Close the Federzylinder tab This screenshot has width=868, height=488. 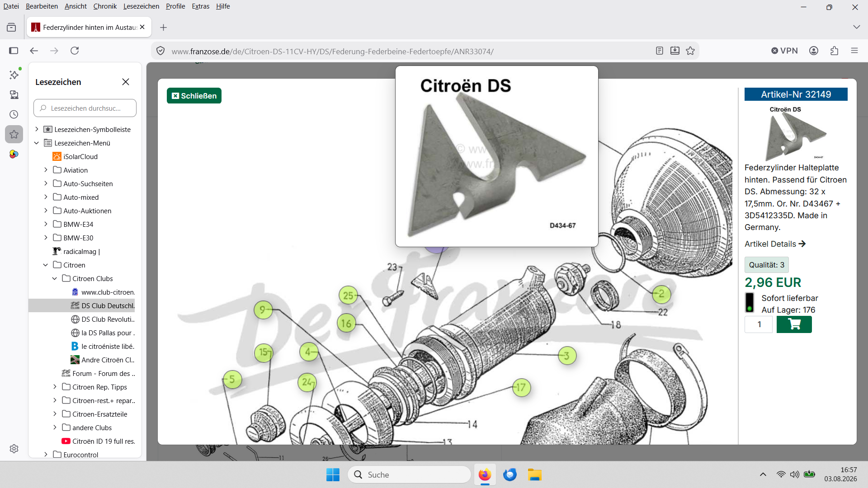[142, 27]
